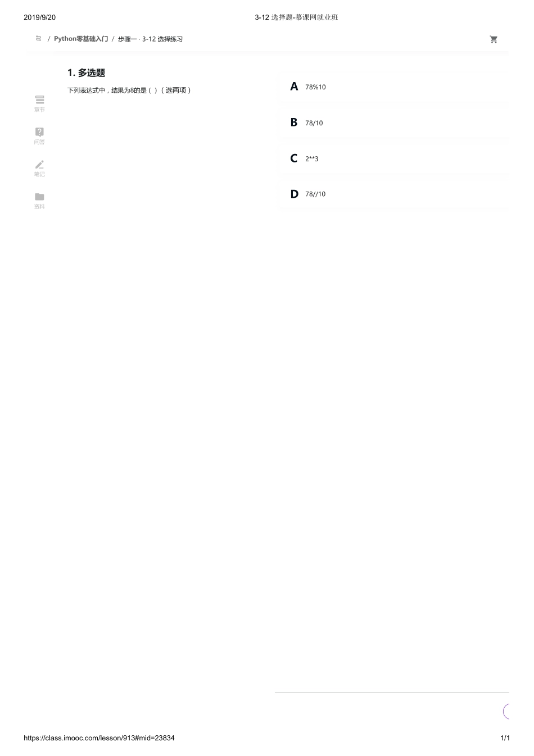The image size is (534, 756).
Task: Select answer option B 78/10
Action: [393, 123]
